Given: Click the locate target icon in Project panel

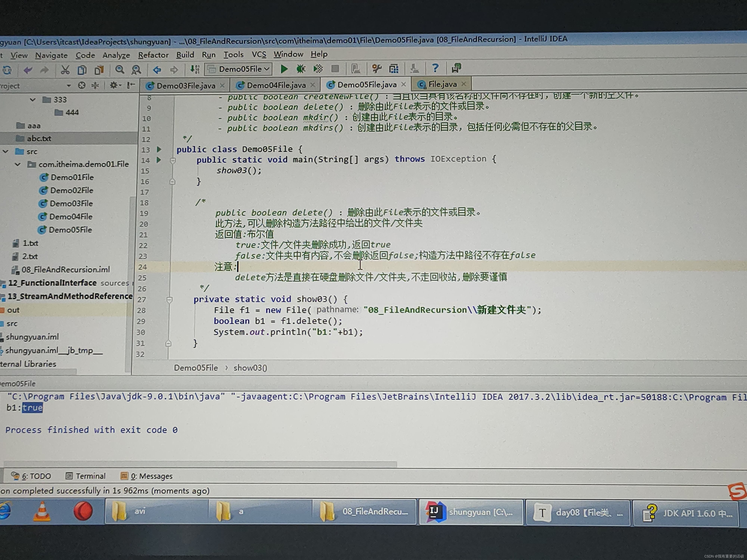Looking at the screenshot, I should click(x=81, y=85).
